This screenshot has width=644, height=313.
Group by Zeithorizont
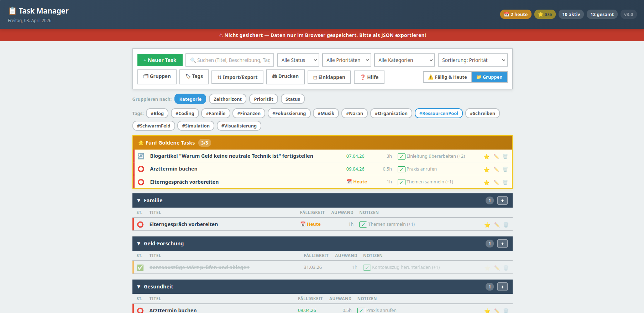click(227, 99)
